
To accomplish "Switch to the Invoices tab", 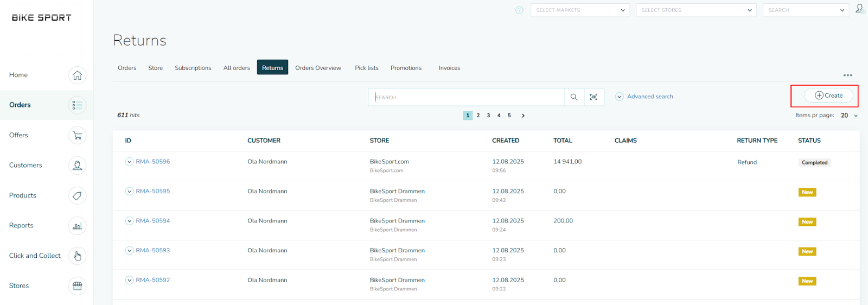I will coord(449,68).
